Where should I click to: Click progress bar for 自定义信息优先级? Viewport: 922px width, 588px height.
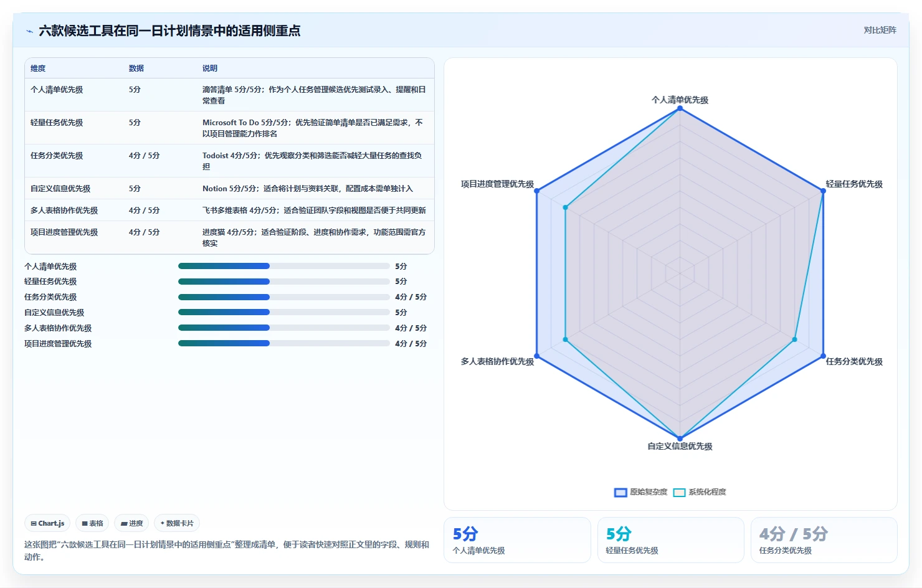pyautogui.click(x=284, y=312)
